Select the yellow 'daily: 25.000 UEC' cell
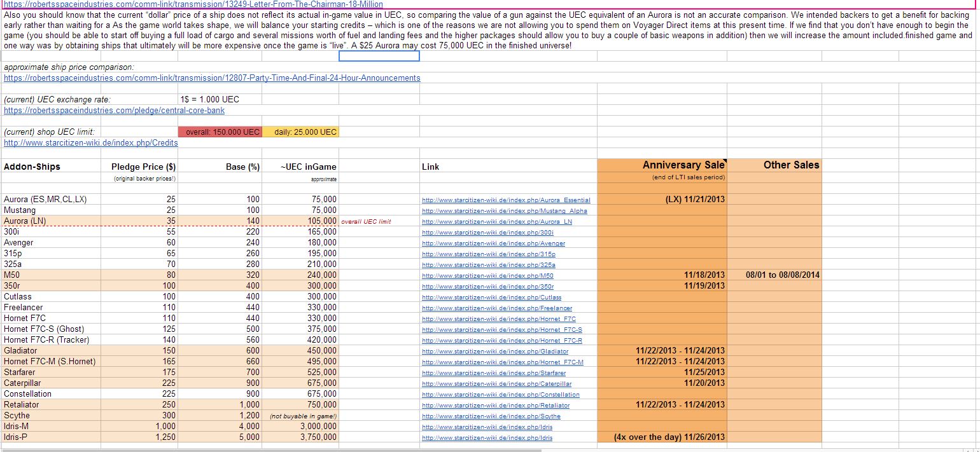Image resolution: width=980 pixels, height=452 pixels. click(x=300, y=132)
